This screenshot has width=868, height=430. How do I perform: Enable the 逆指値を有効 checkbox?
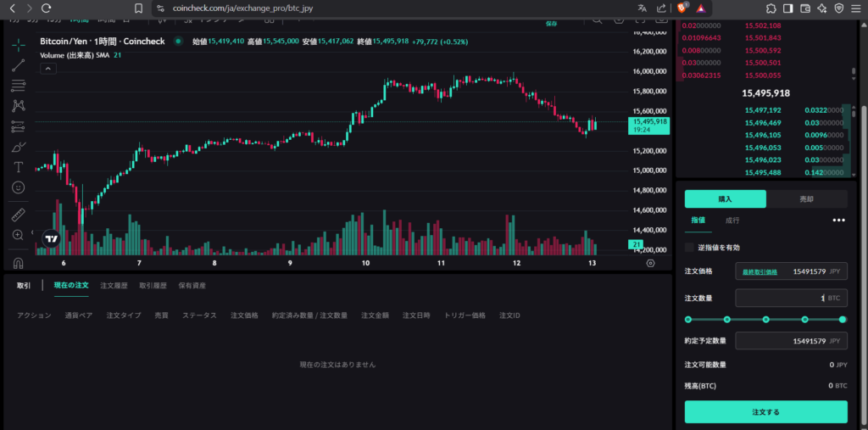(x=689, y=247)
